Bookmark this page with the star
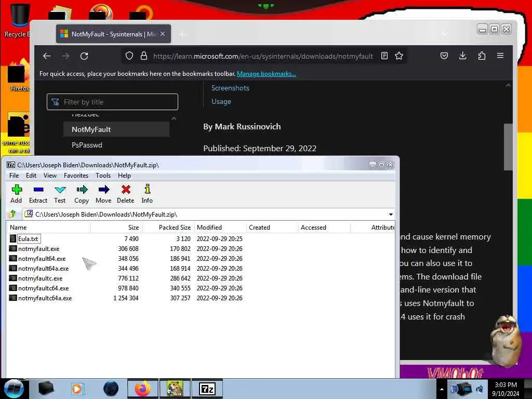 click(x=399, y=56)
